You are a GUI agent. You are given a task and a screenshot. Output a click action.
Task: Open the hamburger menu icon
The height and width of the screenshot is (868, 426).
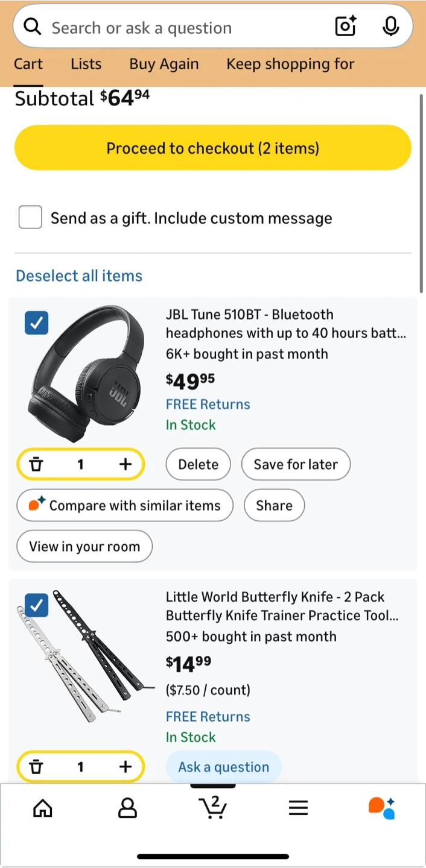click(x=298, y=808)
